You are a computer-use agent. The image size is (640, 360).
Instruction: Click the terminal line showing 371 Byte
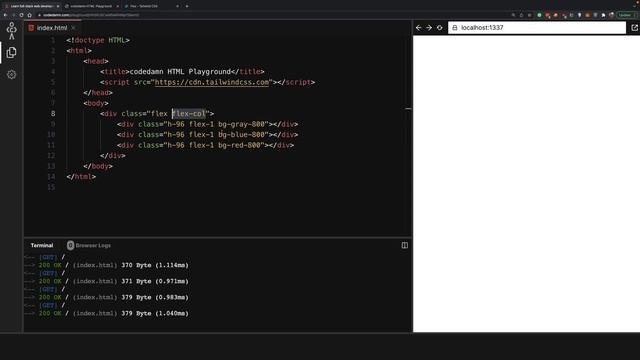(107, 281)
